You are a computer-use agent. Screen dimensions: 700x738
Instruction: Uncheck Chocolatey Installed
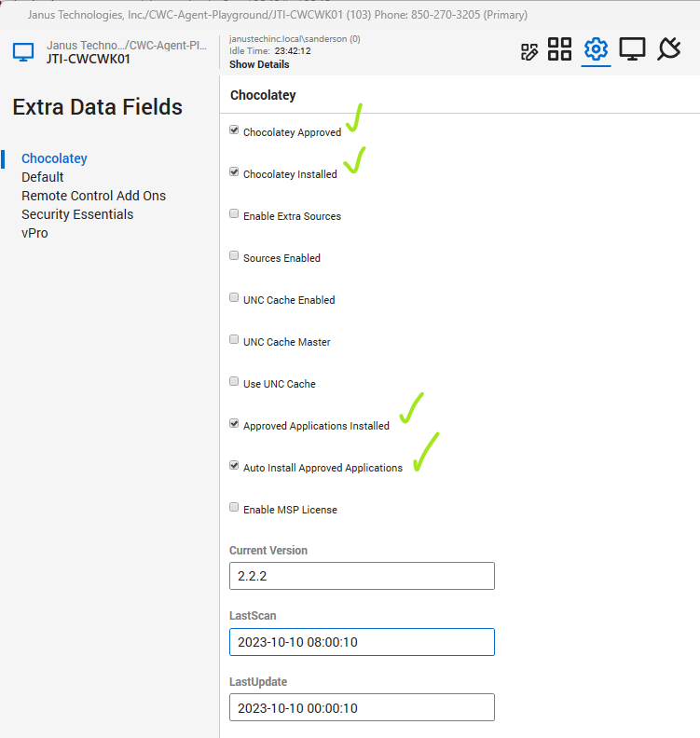click(x=234, y=172)
